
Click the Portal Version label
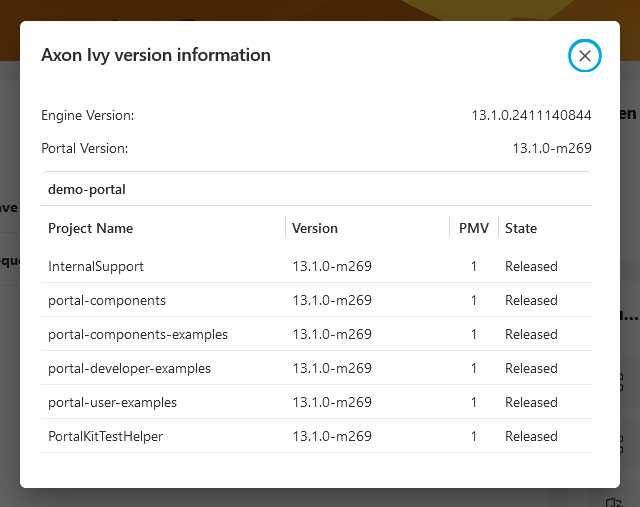tap(84, 148)
